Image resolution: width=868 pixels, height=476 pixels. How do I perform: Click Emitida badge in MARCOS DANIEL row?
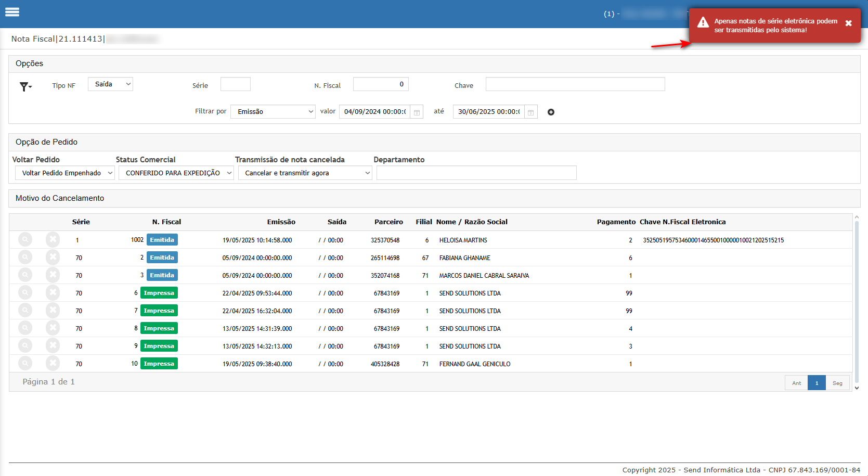pyautogui.click(x=162, y=275)
